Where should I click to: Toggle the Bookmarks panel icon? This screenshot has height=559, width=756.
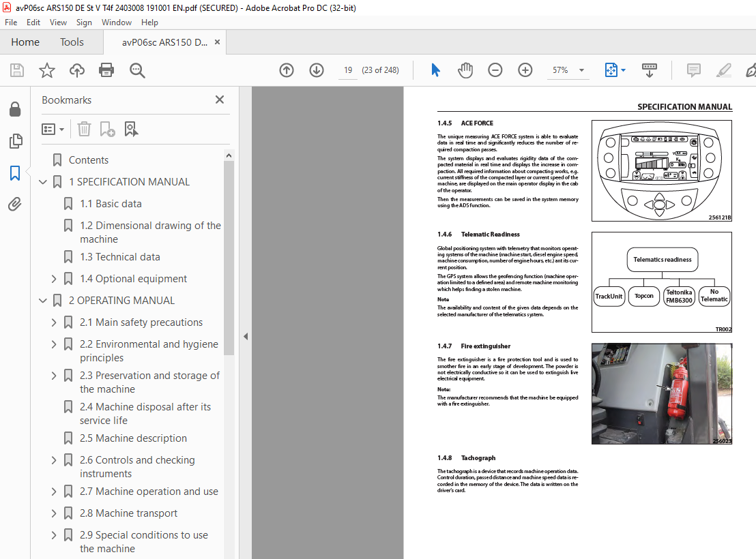(x=15, y=173)
